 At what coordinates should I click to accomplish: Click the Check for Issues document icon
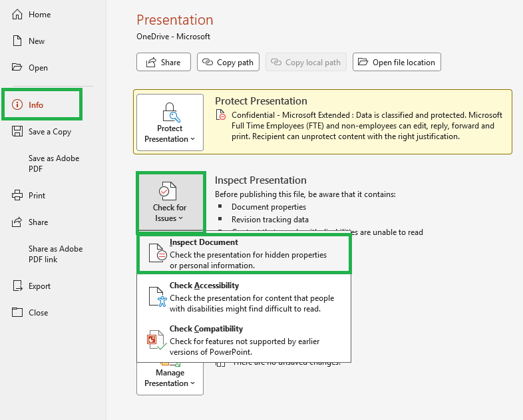(x=168, y=191)
